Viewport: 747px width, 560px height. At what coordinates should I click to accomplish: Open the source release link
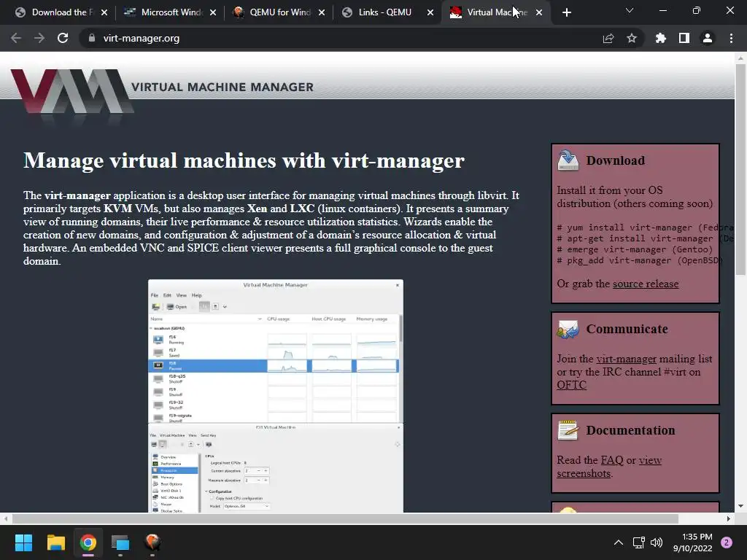(646, 284)
